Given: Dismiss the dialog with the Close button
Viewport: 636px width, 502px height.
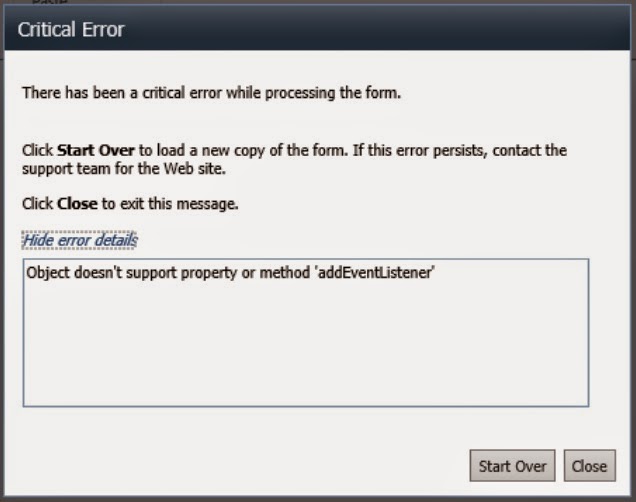Looking at the screenshot, I should click(590, 466).
